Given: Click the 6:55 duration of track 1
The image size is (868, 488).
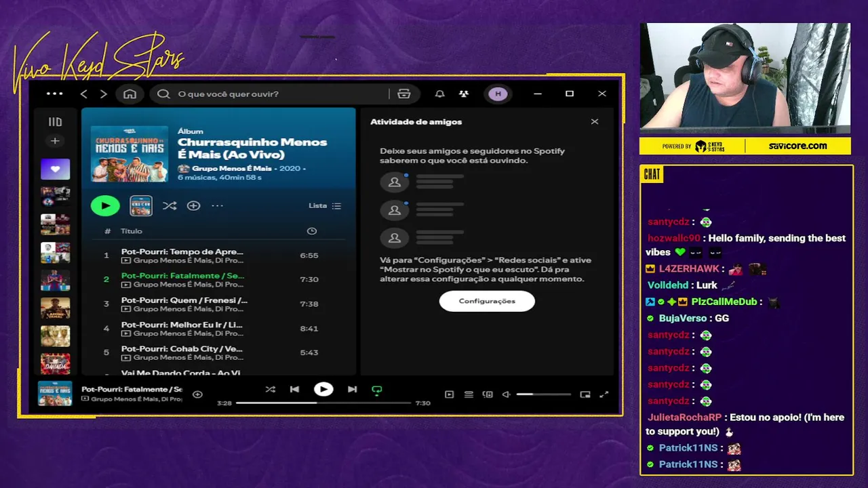Looking at the screenshot, I should point(309,256).
